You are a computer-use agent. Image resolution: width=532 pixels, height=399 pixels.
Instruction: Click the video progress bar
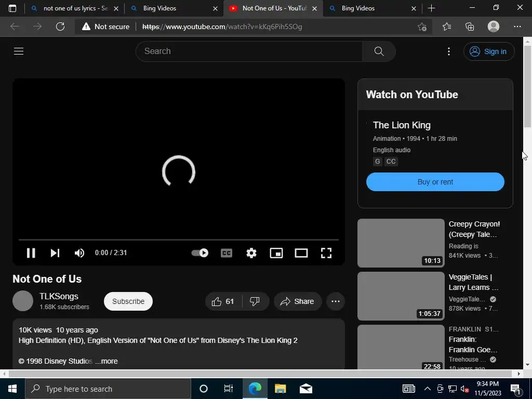pyautogui.click(x=179, y=240)
